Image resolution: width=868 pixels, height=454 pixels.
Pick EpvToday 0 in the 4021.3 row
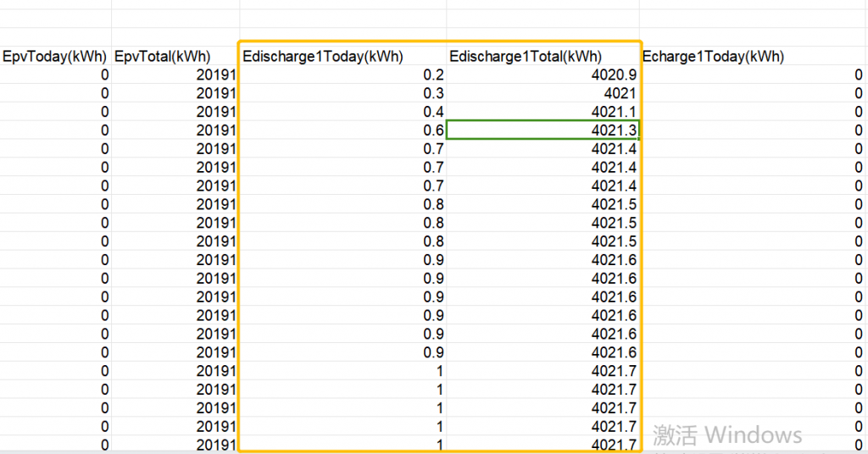click(55, 130)
